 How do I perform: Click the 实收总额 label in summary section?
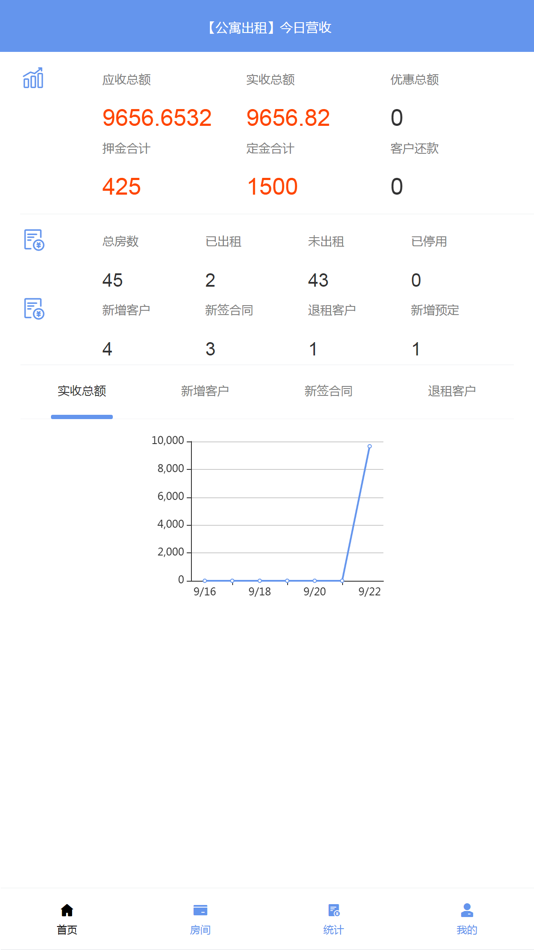(x=270, y=80)
